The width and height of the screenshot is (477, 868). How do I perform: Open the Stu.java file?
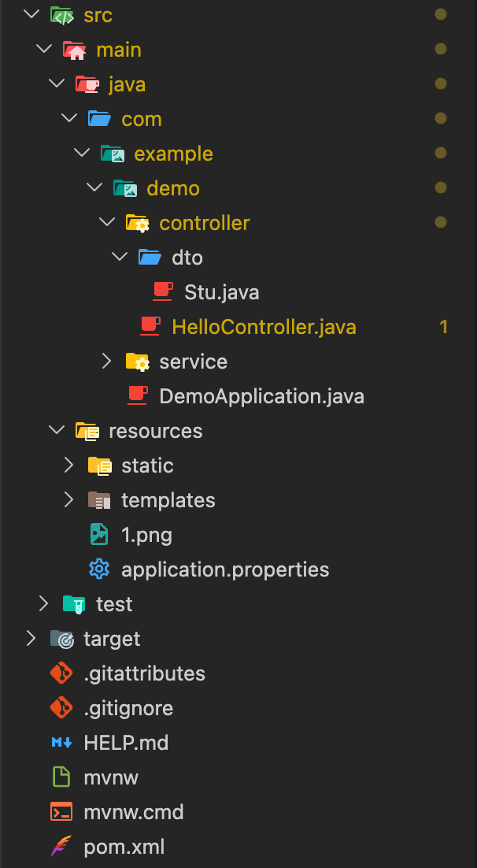coord(222,292)
